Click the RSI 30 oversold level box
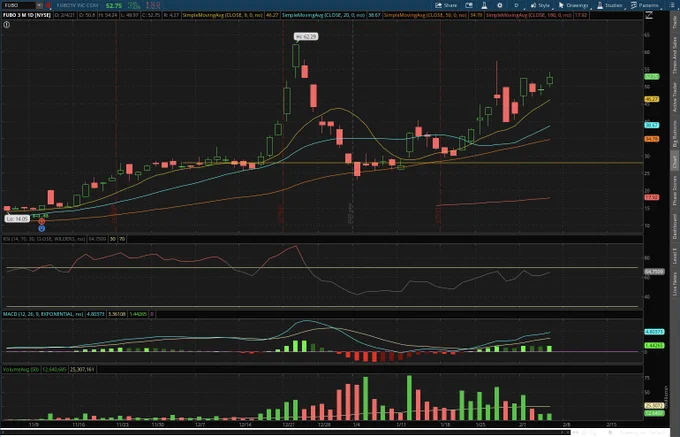680x437 pixels. (113, 239)
